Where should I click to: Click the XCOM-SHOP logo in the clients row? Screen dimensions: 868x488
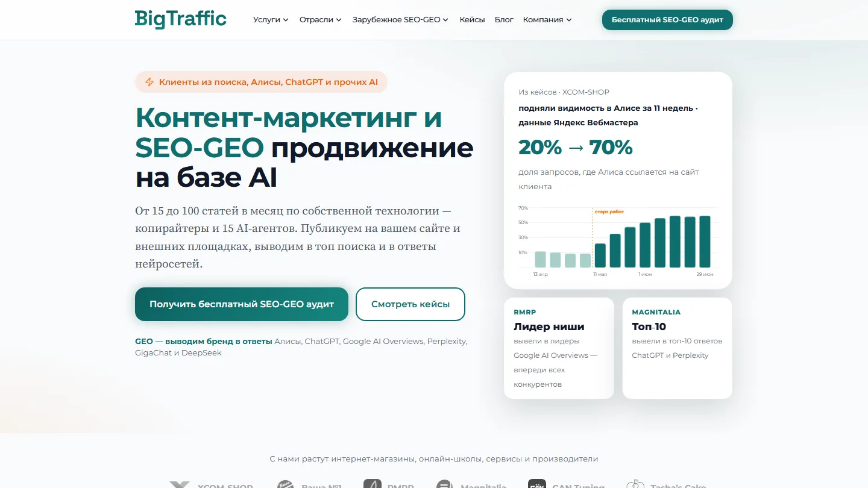click(211, 485)
